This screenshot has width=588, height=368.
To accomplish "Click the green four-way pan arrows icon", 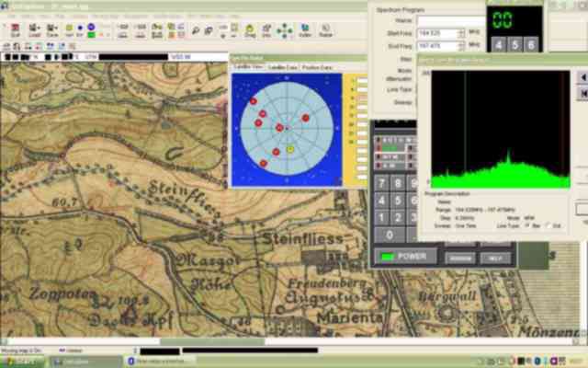I will point(285,30).
